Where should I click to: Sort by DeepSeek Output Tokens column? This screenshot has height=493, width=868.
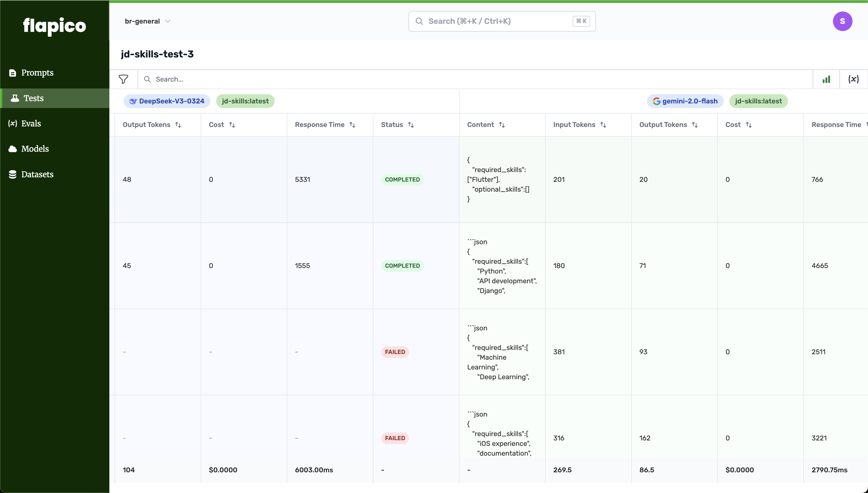pos(178,125)
